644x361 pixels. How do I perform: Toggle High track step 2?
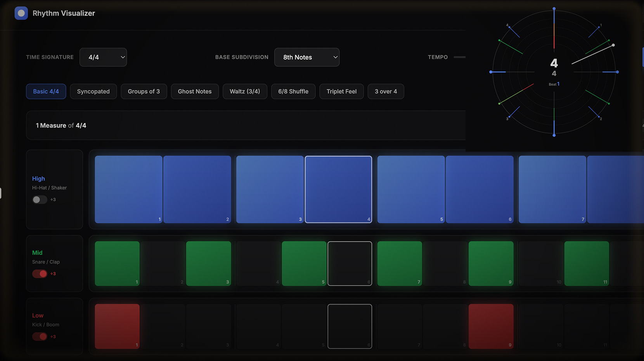[197, 189]
